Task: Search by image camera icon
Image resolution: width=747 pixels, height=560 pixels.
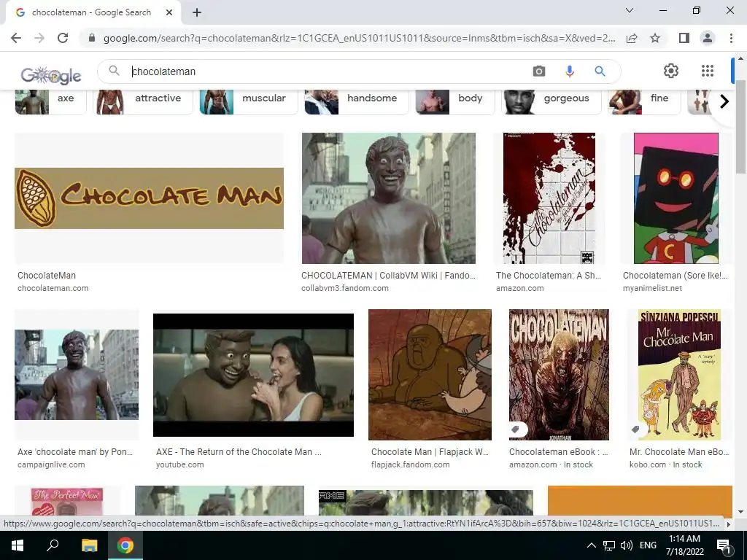Action: pyautogui.click(x=539, y=71)
